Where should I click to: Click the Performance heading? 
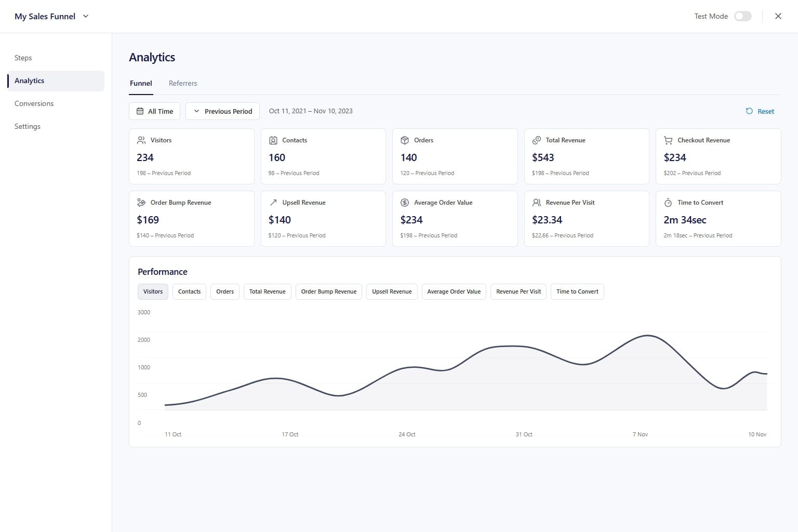pyautogui.click(x=163, y=272)
